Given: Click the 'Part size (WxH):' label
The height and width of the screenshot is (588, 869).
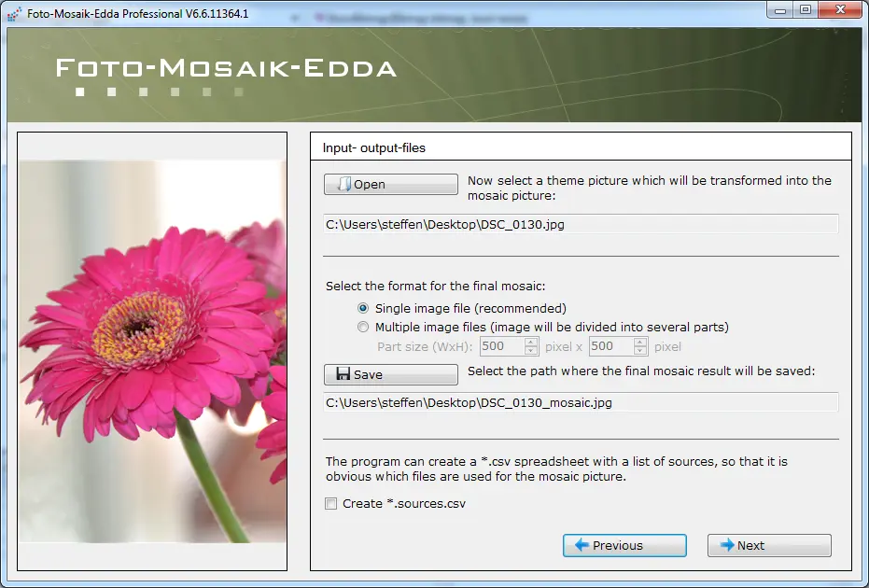Looking at the screenshot, I should pos(425,347).
